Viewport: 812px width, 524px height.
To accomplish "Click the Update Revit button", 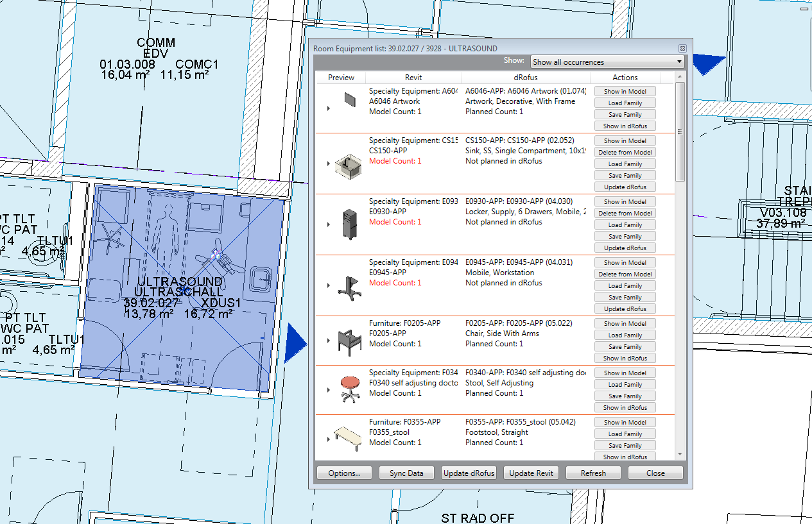I will (531, 473).
